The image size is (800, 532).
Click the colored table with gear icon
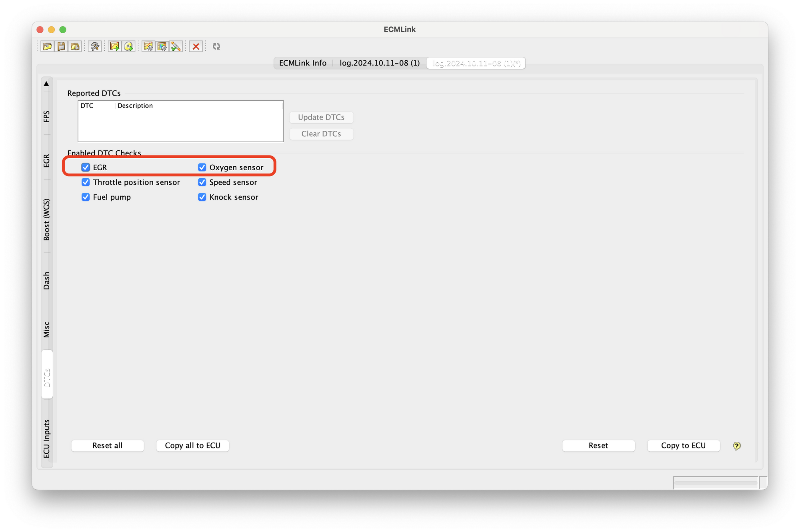point(162,46)
